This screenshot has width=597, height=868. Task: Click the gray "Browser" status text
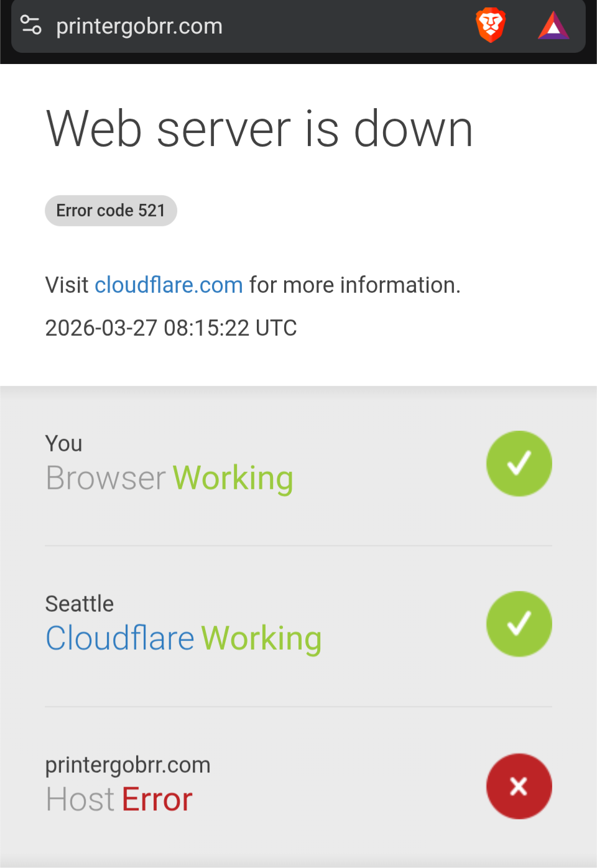(x=106, y=478)
